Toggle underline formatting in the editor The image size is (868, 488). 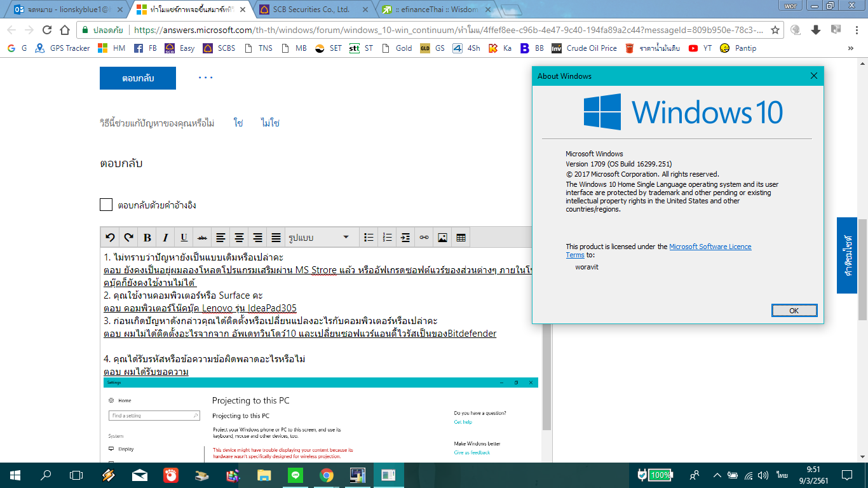[x=184, y=238]
